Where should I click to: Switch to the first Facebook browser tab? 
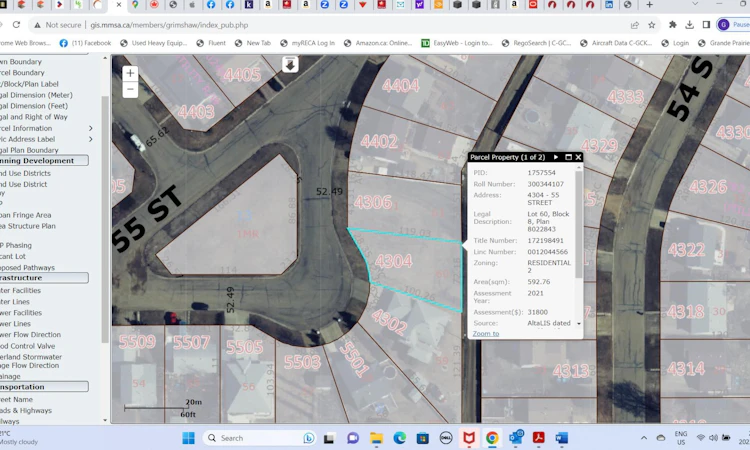(211, 5)
